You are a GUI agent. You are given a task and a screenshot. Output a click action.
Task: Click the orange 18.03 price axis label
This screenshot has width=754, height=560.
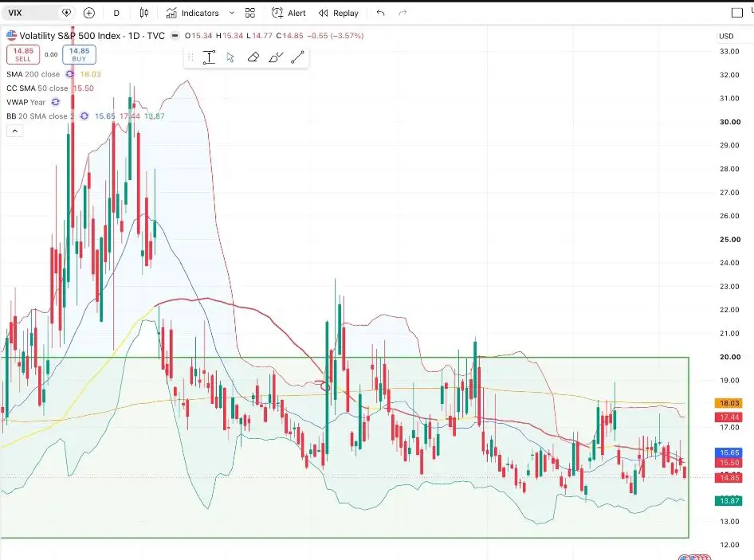729,403
